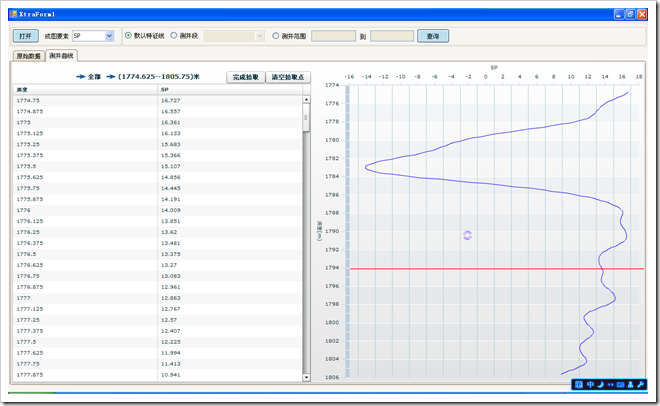This screenshot has height=406, width=660.
Task: Click the XtraForm1 title bar app icon
Action: [11, 14]
